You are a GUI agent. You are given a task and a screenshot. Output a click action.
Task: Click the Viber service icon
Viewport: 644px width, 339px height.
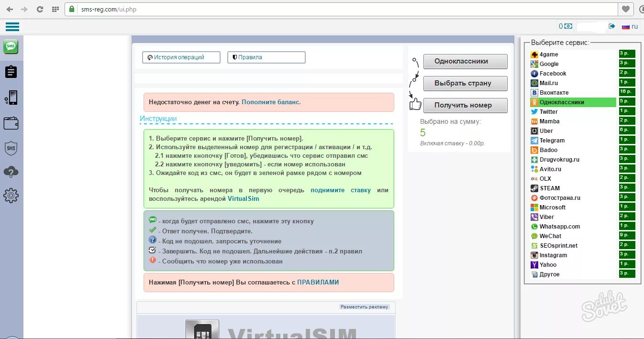pyautogui.click(x=534, y=217)
